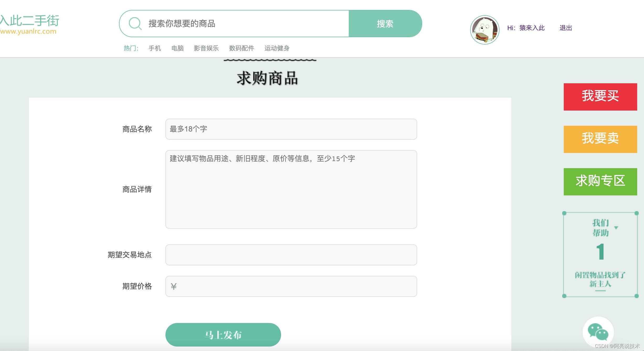
Task: Open the 影音娱乐 hot category
Action: [206, 48]
